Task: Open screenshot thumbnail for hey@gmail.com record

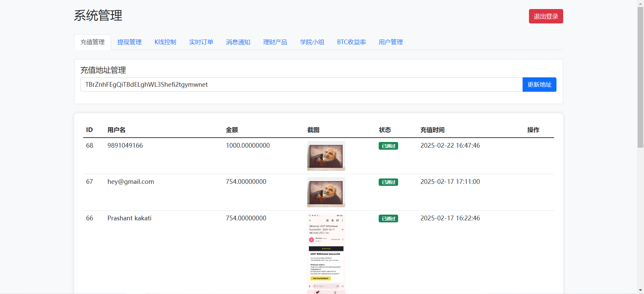Action: click(326, 192)
